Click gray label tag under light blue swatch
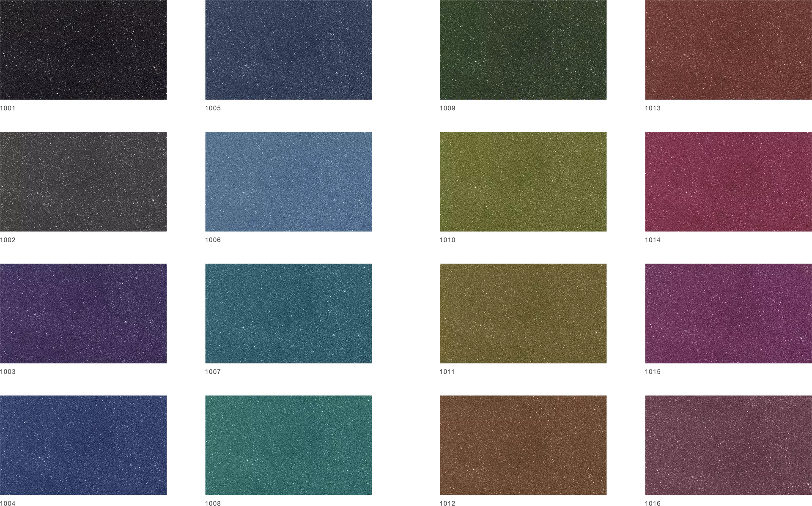The image size is (812, 506). click(x=213, y=239)
